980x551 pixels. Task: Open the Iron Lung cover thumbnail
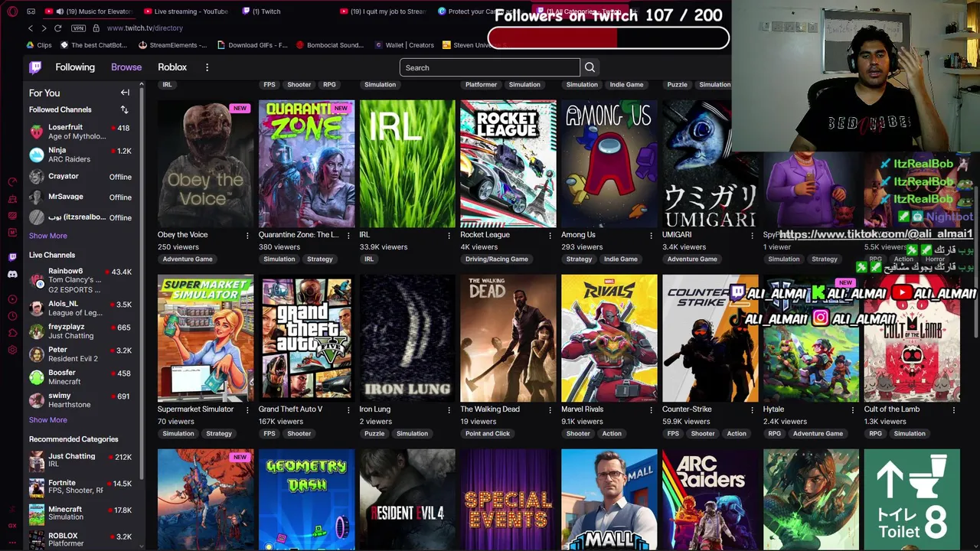(x=407, y=338)
